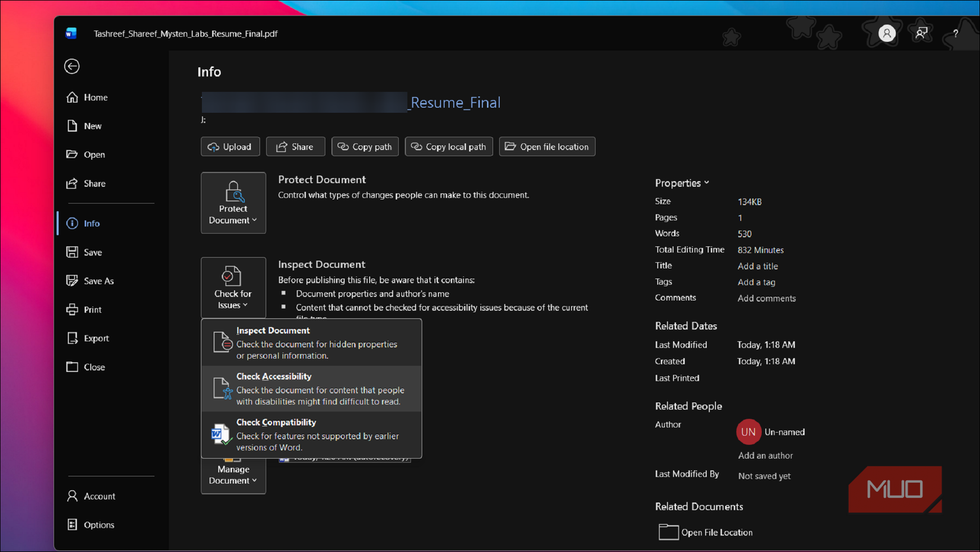980x552 pixels.
Task: Select Export in the sidebar
Action: tap(88, 338)
